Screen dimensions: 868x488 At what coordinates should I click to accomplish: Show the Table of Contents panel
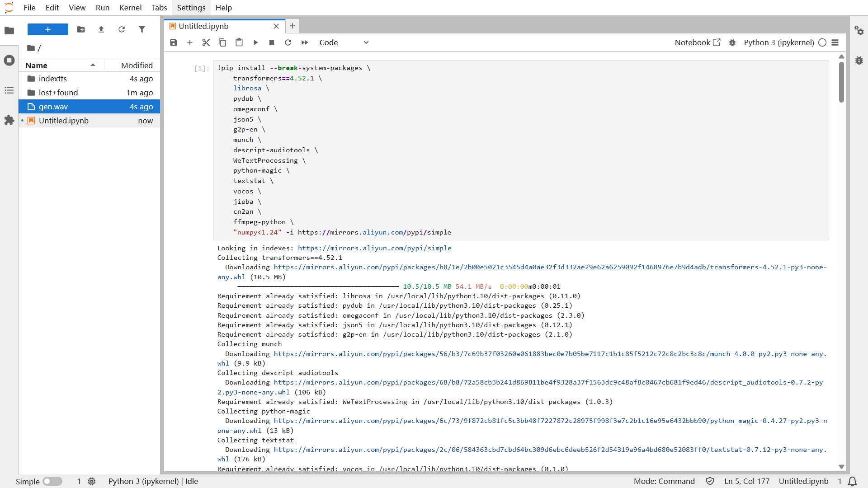coord(9,90)
